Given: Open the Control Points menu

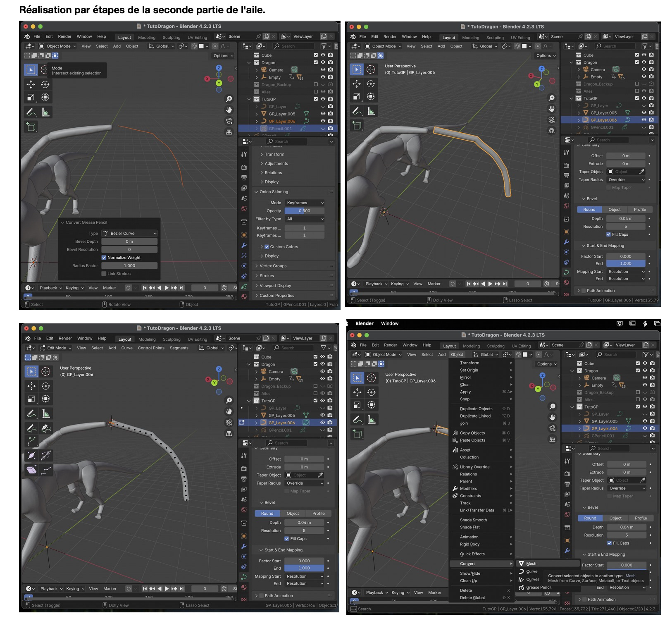Looking at the screenshot, I should point(151,348).
